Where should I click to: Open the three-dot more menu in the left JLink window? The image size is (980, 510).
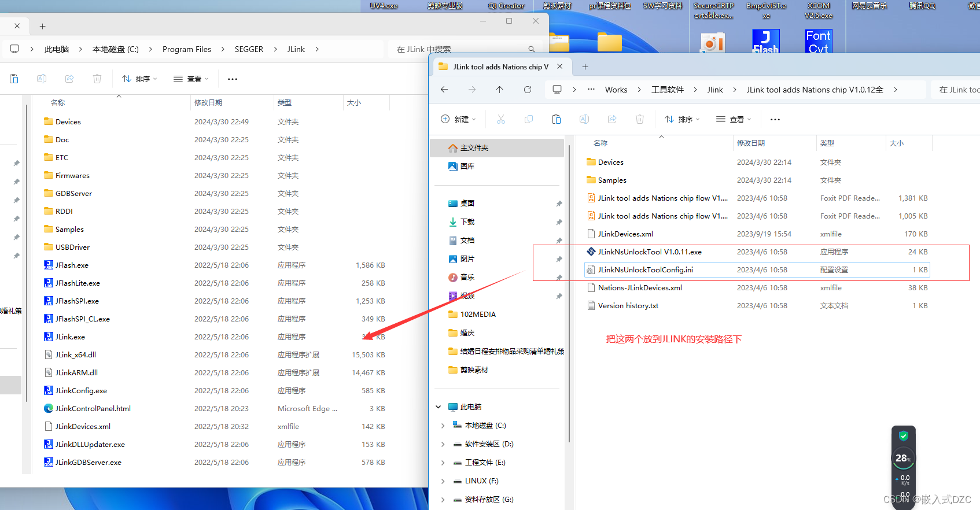pos(233,79)
